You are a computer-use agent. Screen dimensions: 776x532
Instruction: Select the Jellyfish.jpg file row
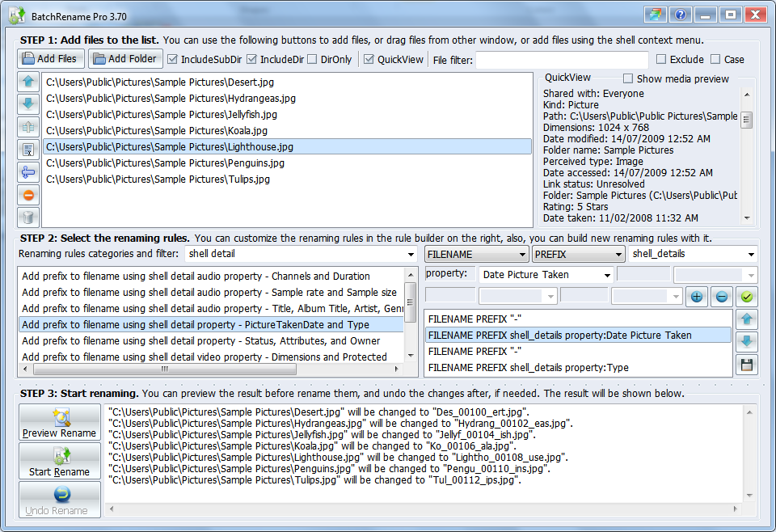(287, 115)
